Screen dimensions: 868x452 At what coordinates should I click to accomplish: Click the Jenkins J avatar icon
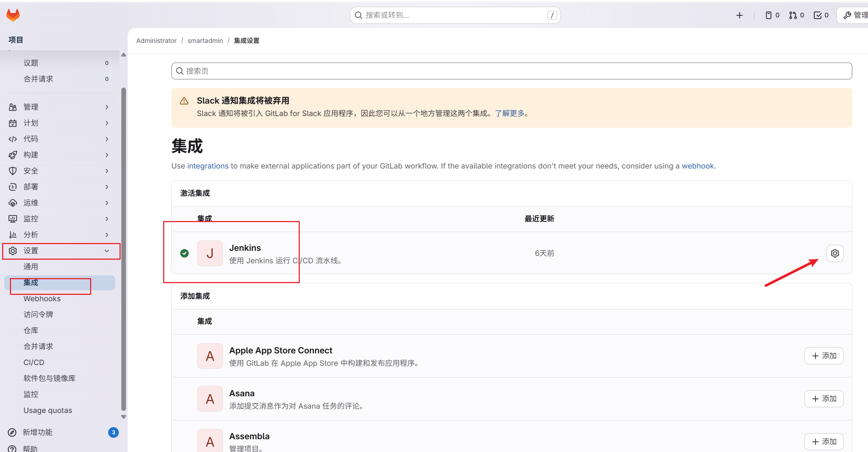tap(210, 253)
